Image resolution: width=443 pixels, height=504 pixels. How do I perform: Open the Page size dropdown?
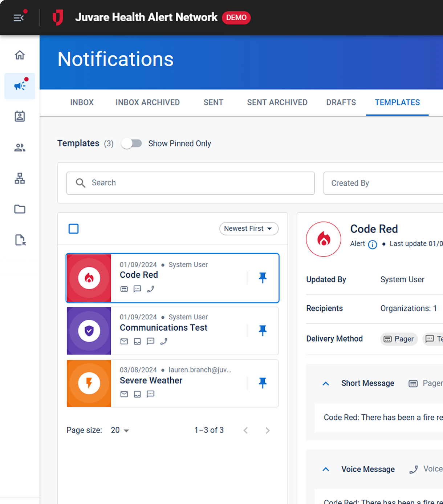[120, 430]
